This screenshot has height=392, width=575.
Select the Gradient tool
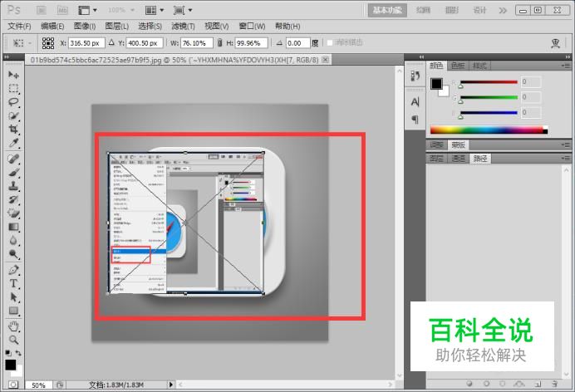tap(13, 227)
